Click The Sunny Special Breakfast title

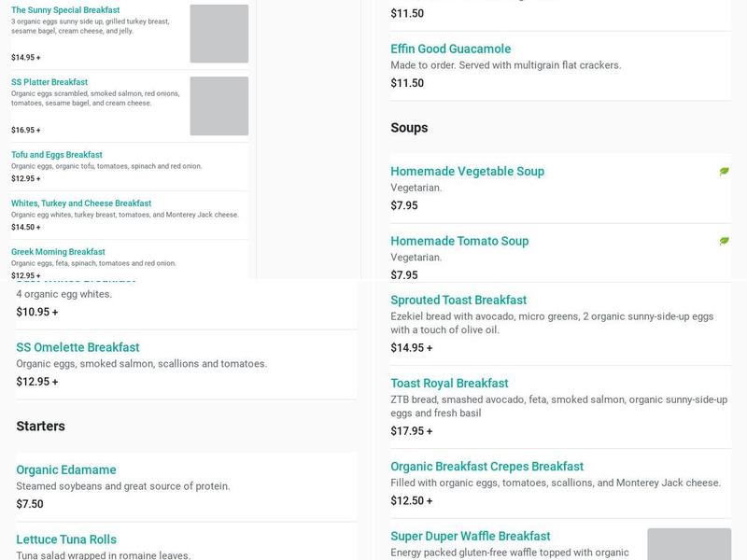pos(65,10)
